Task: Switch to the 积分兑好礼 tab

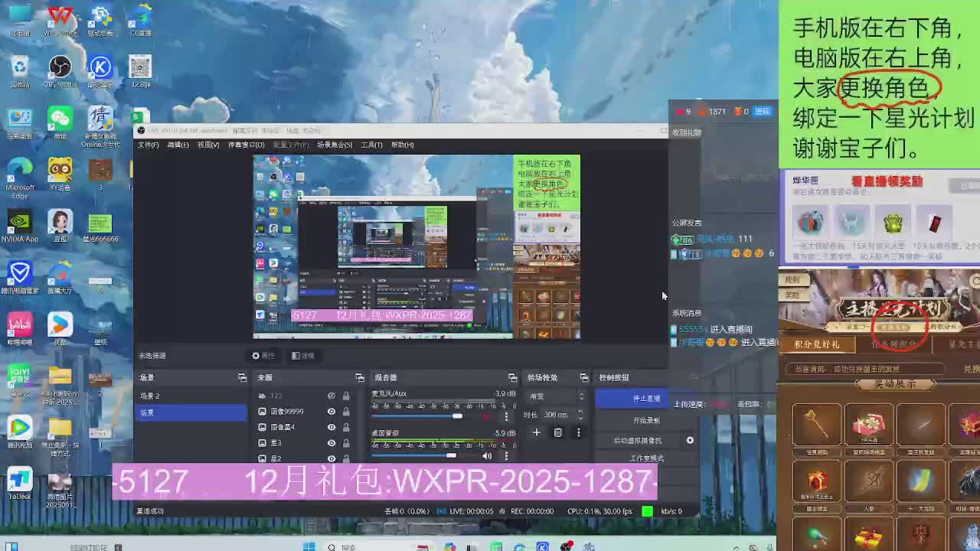Action: [x=817, y=344]
